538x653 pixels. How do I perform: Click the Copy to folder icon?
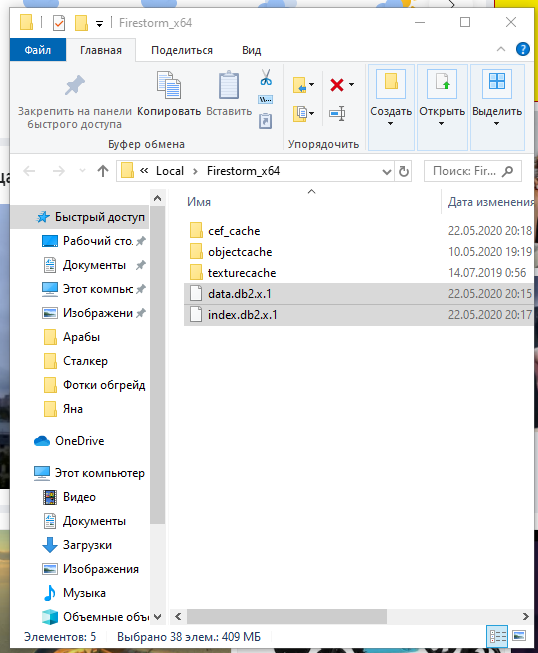(300, 113)
